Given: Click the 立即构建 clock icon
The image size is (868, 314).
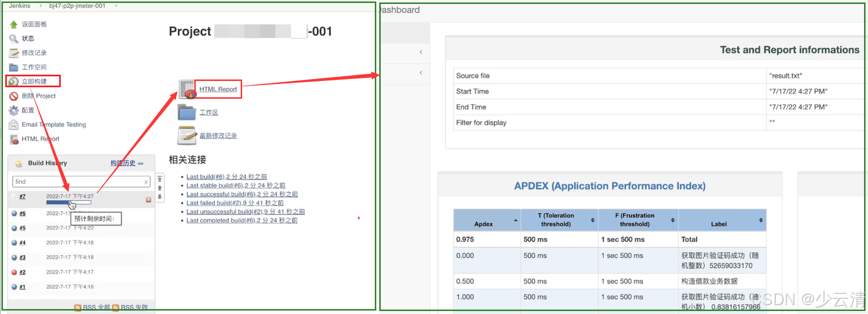Looking at the screenshot, I should 14,81.
